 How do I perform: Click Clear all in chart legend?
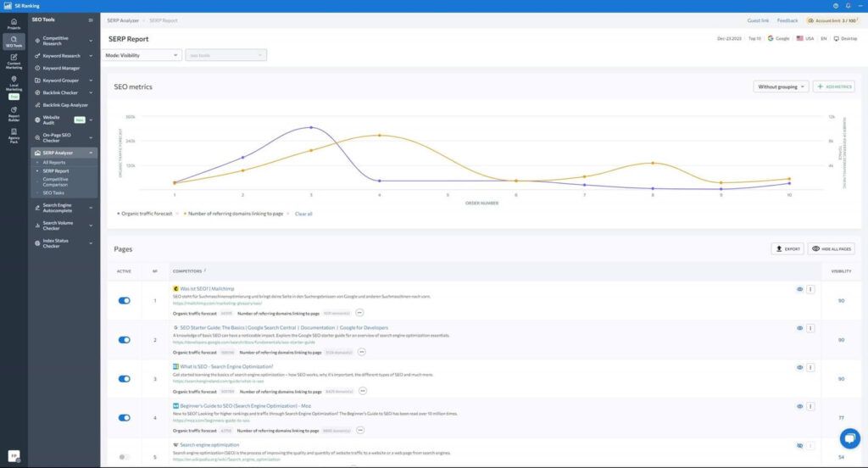pyautogui.click(x=303, y=214)
